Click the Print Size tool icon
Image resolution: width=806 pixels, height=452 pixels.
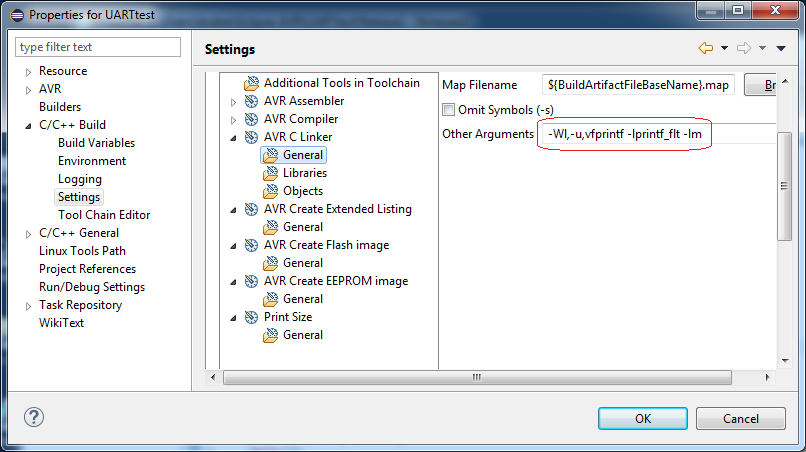click(x=251, y=317)
